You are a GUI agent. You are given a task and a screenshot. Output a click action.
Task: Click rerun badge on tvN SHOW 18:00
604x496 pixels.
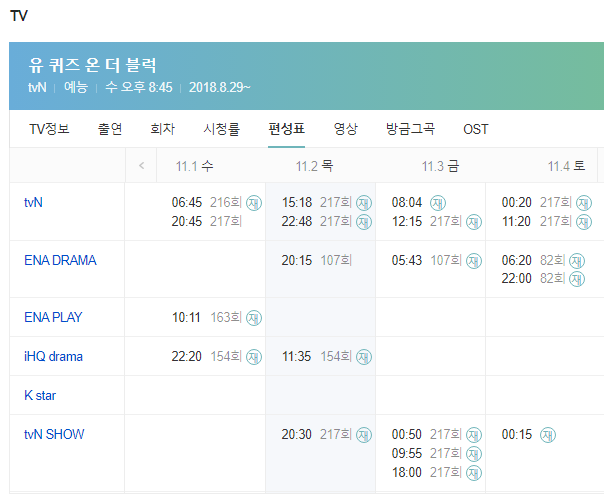point(474,473)
